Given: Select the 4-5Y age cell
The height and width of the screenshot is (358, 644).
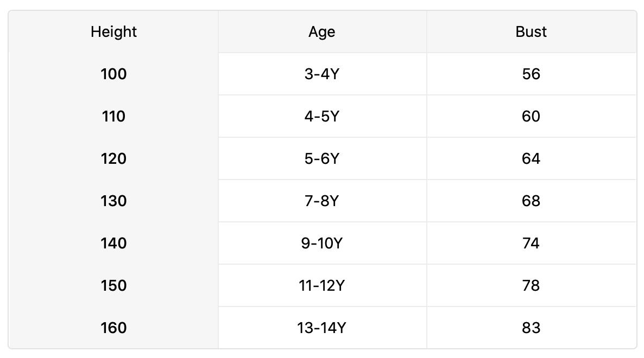Looking at the screenshot, I should (322, 117).
